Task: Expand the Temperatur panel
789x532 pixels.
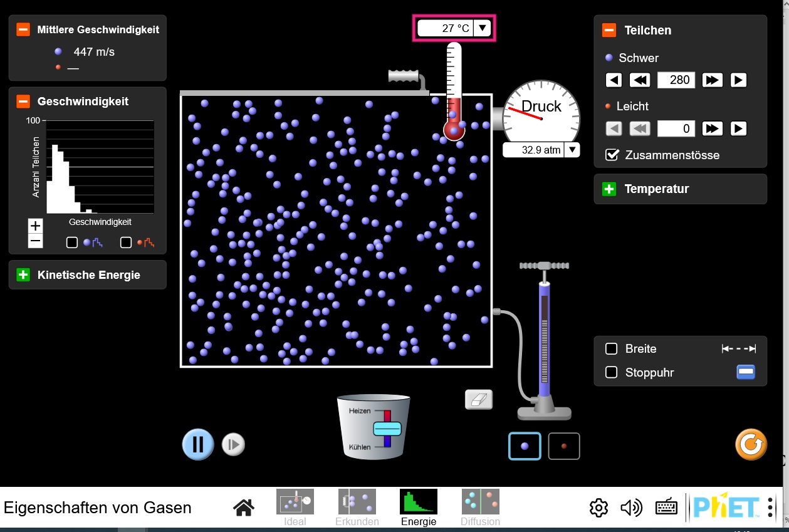Action: point(609,189)
